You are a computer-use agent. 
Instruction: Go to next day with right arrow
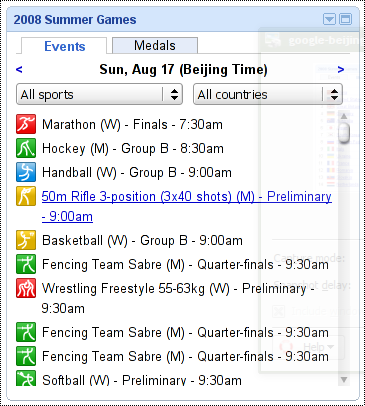340,69
